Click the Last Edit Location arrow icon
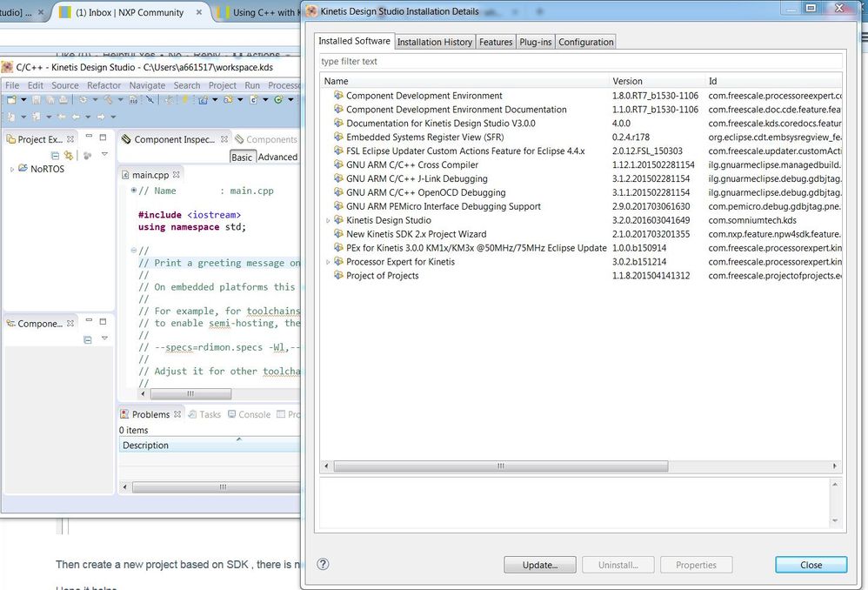 click(62, 117)
